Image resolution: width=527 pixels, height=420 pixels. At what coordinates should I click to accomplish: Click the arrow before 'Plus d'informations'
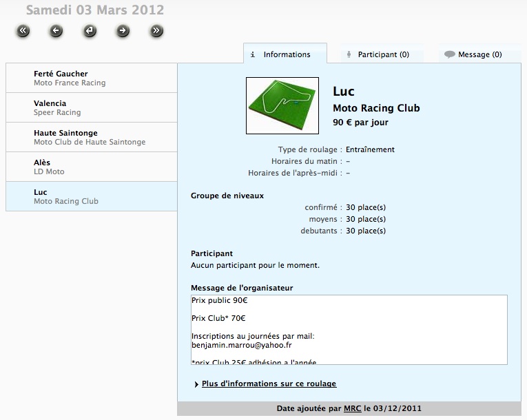click(x=196, y=384)
